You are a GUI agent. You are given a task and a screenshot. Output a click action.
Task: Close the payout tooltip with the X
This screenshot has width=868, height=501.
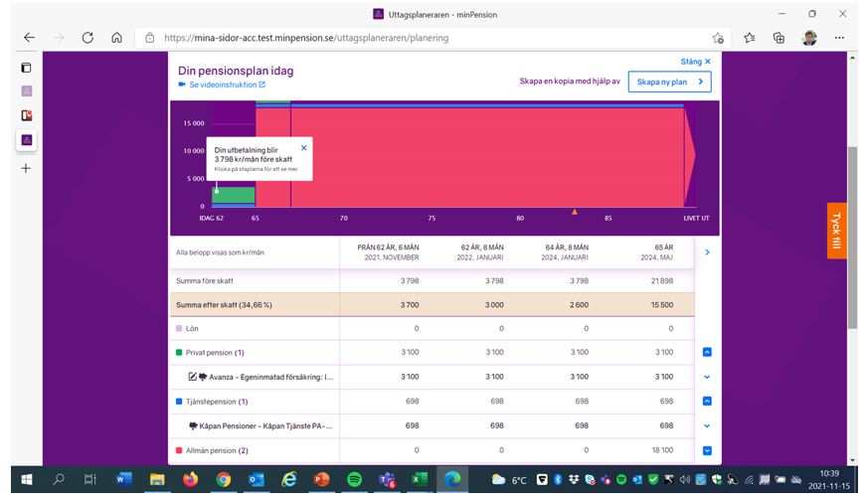(303, 148)
